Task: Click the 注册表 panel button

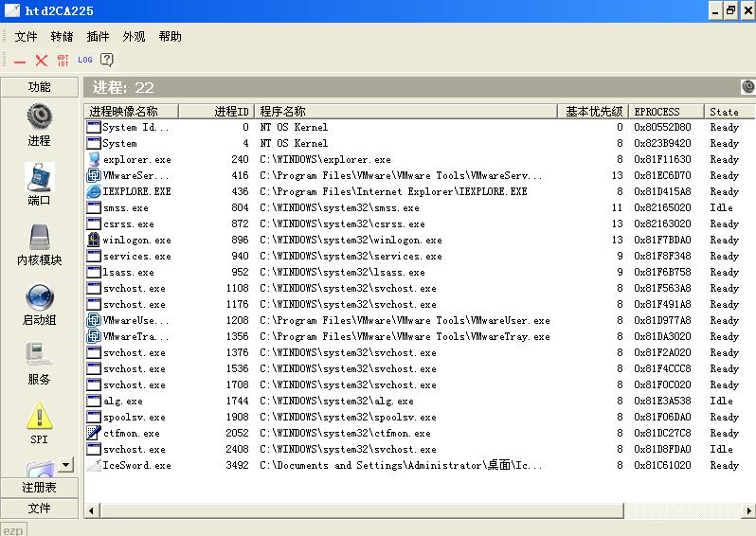Action: (40, 488)
